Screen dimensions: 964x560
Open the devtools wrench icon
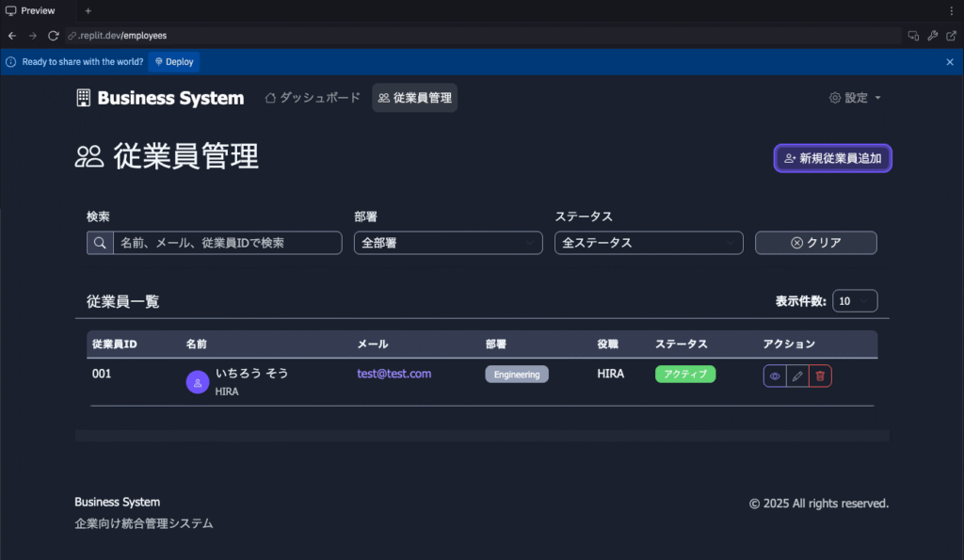(x=933, y=36)
